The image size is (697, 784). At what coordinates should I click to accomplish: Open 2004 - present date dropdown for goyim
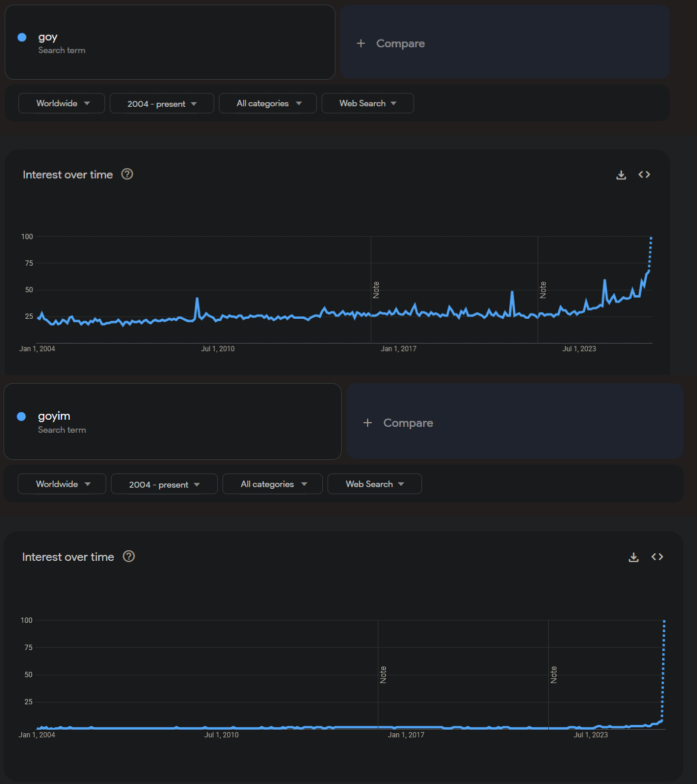[x=164, y=484]
